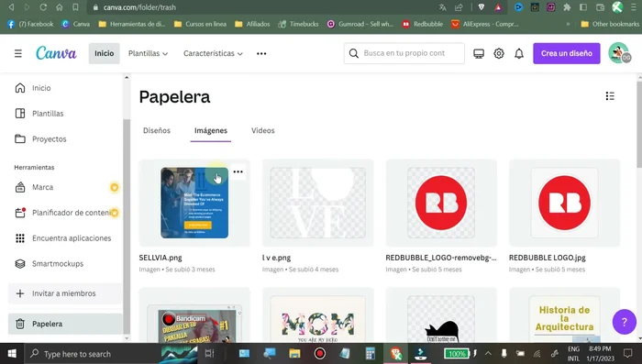This screenshot has height=364, width=642.
Task: Click the Canva logo
Action: (x=56, y=53)
